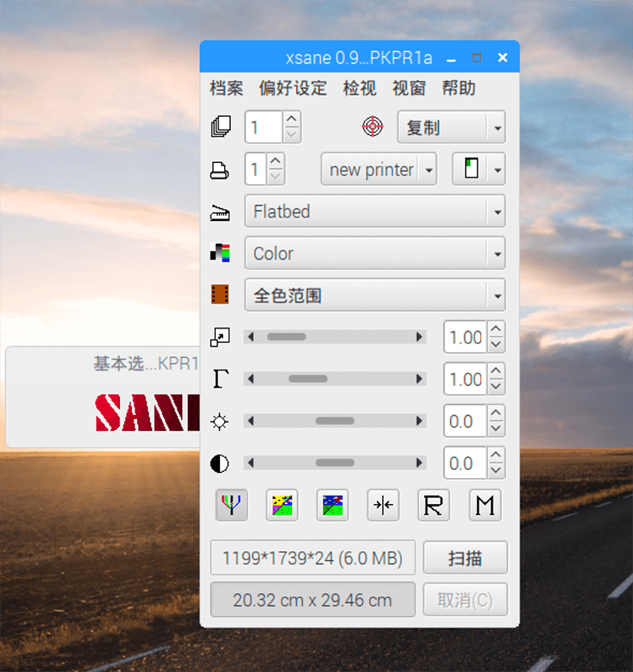The height and width of the screenshot is (672, 633).
Task: Click the arrows-pointing-inward enhancement button
Action: click(384, 505)
